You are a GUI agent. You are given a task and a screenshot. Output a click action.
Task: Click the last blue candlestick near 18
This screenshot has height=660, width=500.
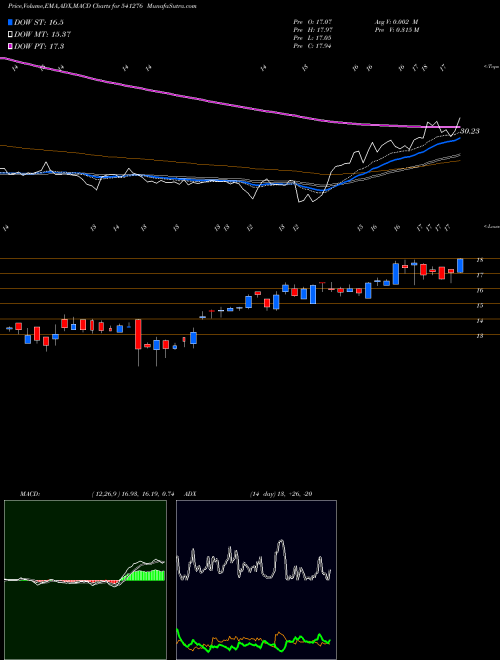point(460,266)
